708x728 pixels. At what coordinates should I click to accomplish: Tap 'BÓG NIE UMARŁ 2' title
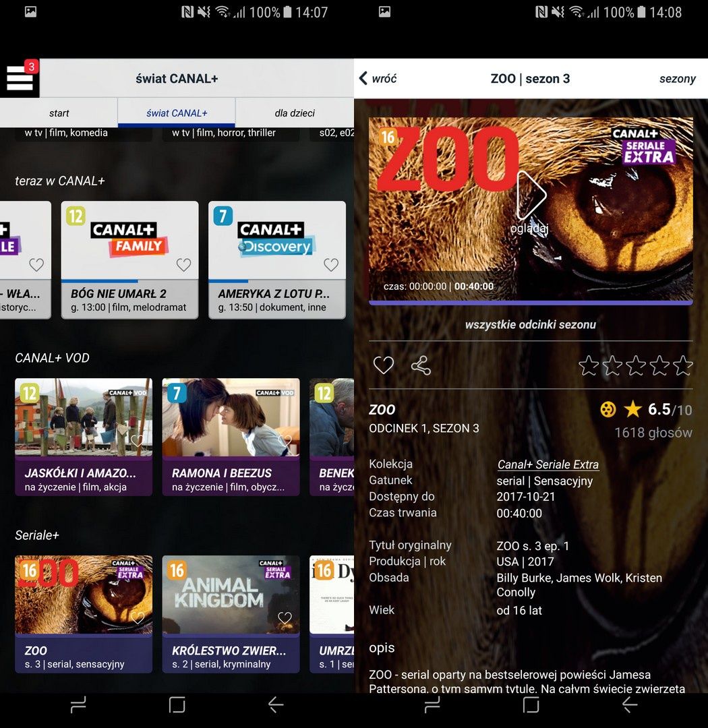tap(119, 293)
